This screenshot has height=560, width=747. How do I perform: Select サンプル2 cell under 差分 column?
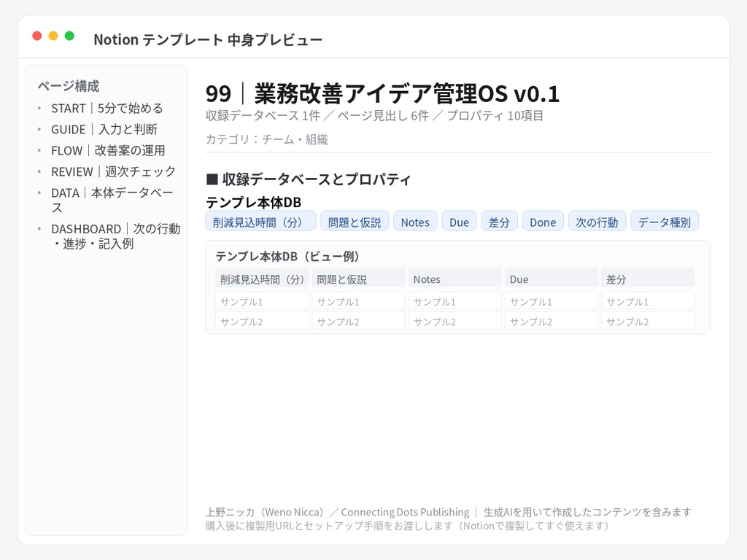click(x=648, y=321)
